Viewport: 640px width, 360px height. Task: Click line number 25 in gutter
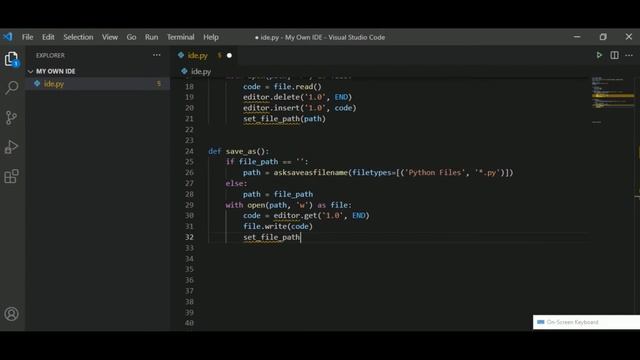(x=189, y=162)
